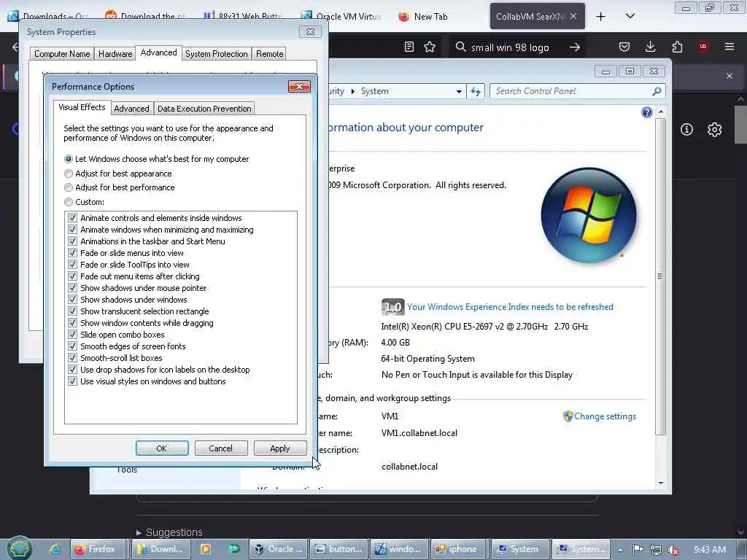Open Data Execution Prevention tab
Screen dimensions: 747x560
[204, 109]
